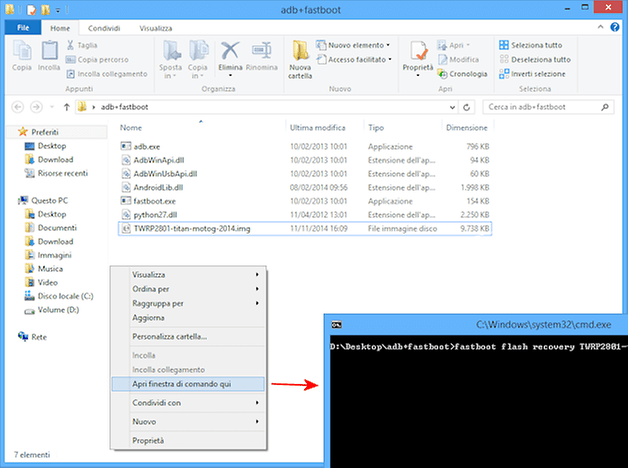Go forward with the forward arrow
This screenshot has width=628, height=468.
(36, 107)
